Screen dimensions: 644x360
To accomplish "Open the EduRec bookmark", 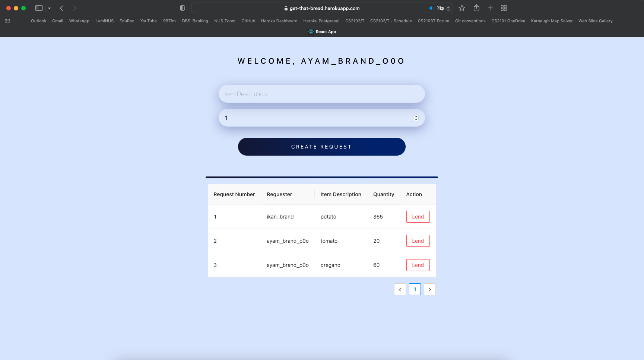I will coord(127,21).
